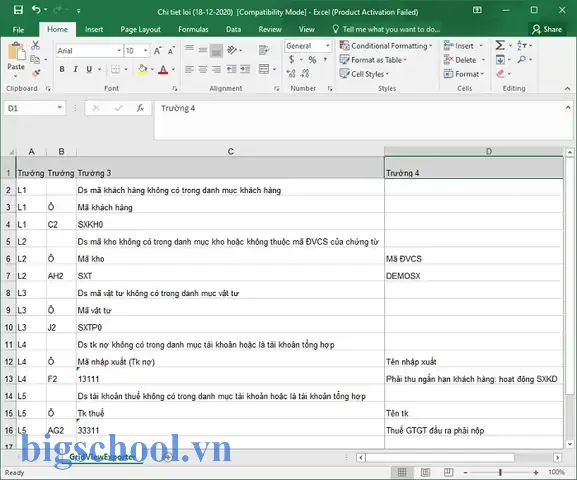Click the Comma Style icon
This screenshot has width=577, height=480.
tap(325, 60)
